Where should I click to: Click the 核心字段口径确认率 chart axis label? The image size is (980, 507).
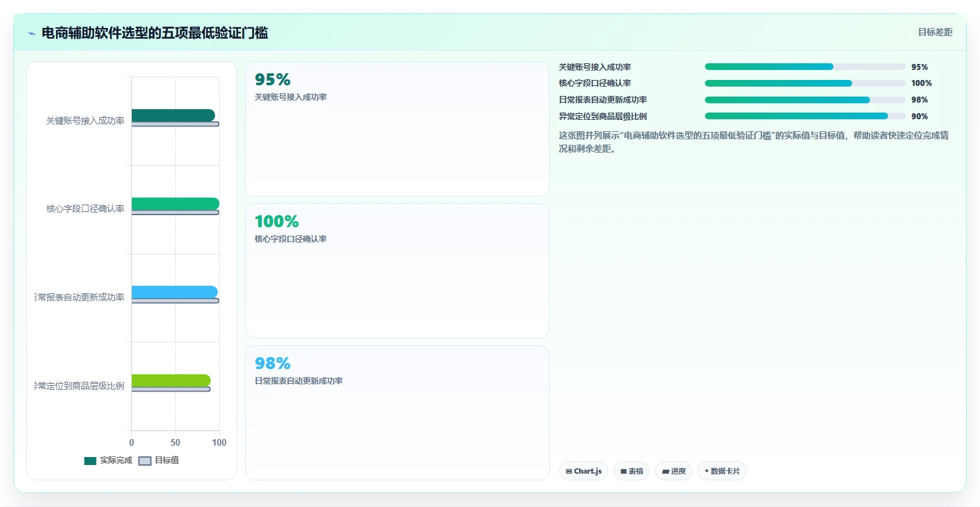[x=85, y=209]
